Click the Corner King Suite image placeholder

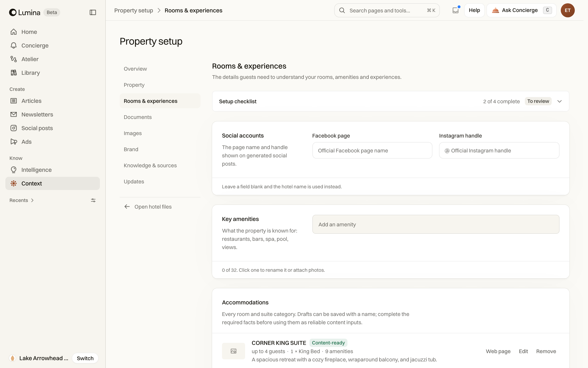pos(234,351)
